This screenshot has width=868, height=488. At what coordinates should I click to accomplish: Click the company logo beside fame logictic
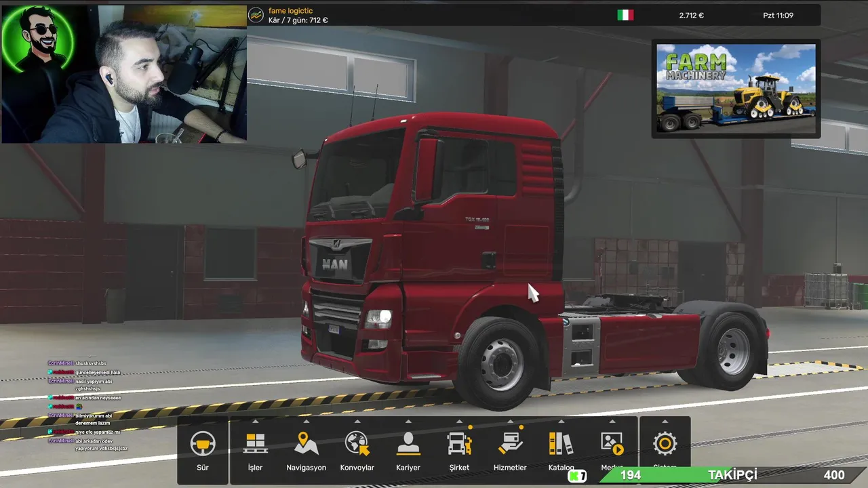click(x=256, y=15)
